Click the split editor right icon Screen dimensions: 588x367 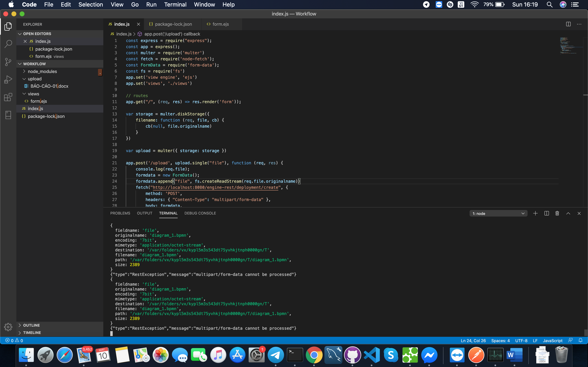point(568,24)
